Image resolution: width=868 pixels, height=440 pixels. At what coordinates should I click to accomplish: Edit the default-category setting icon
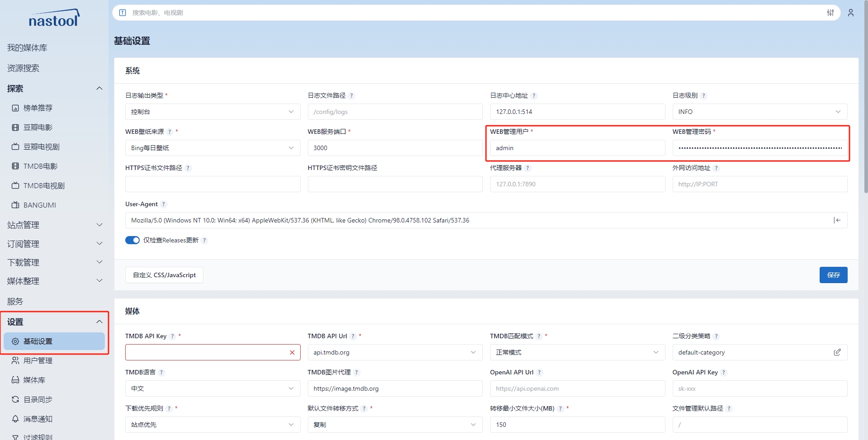[x=837, y=352]
